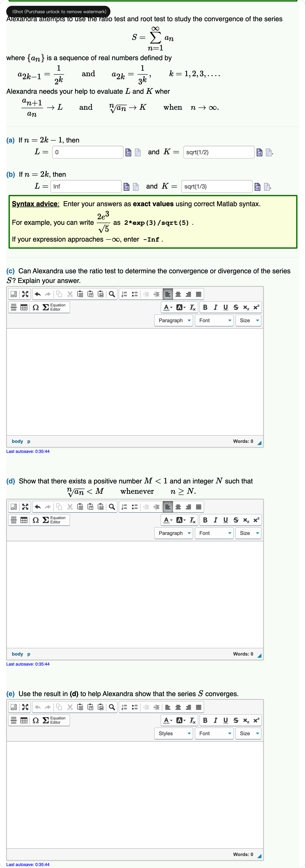Open Styles dropdown in part (e) editor

pos(174,733)
